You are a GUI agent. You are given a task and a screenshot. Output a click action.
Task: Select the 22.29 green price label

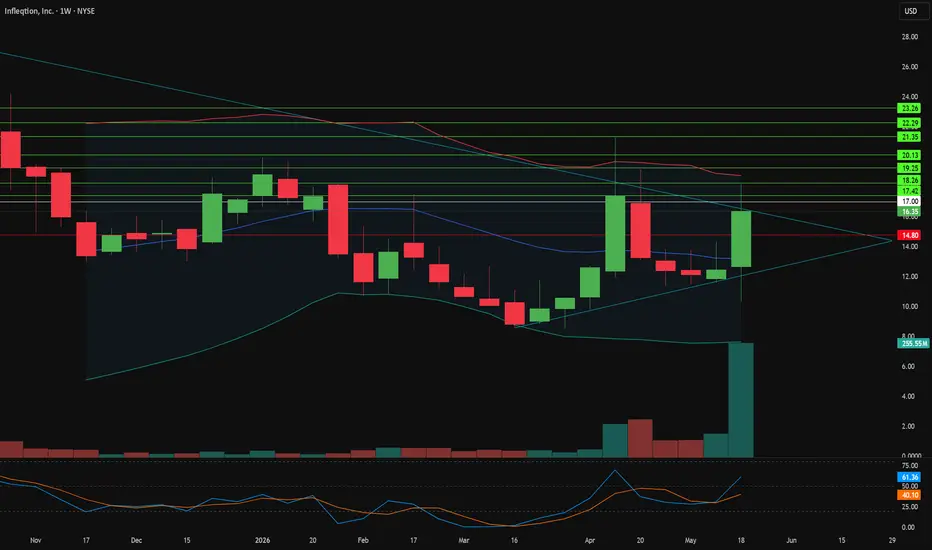909,123
